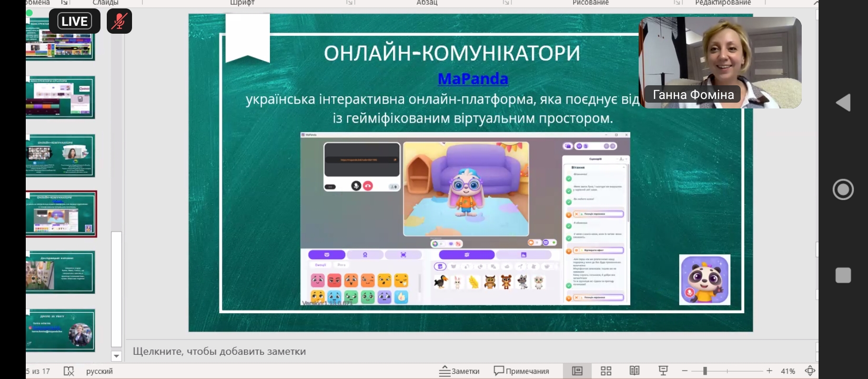Image resolution: width=868 pixels, height=379 pixels.
Task: Click the zoom out minus button
Action: [x=684, y=371]
